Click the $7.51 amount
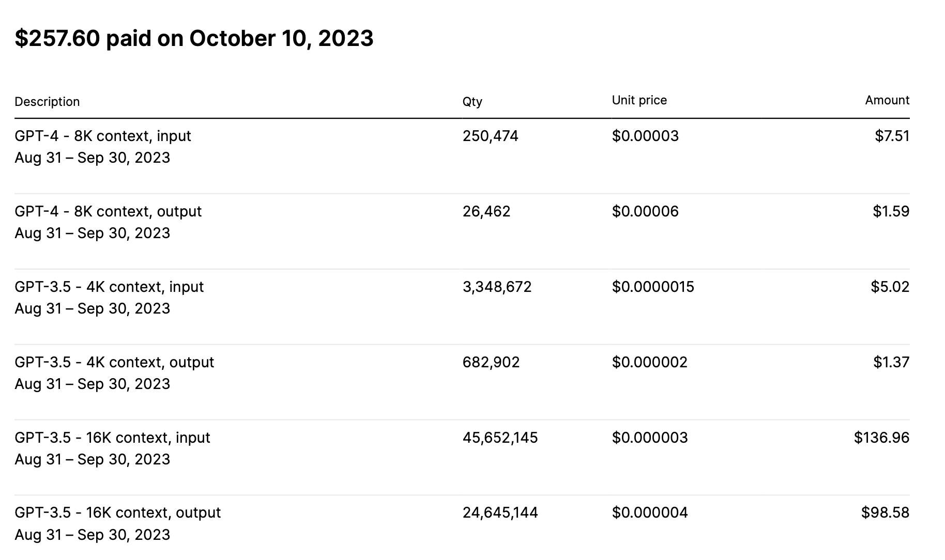This screenshot has height=560, width=945. point(892,136)
